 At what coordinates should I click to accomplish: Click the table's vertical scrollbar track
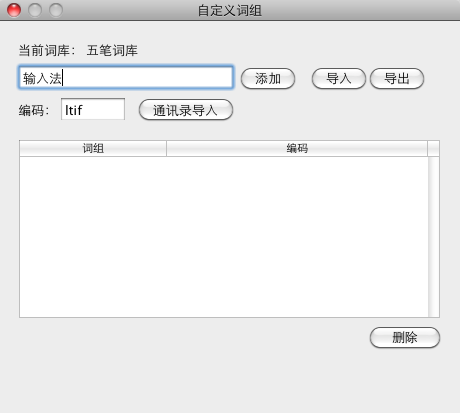tap(434, 237)
